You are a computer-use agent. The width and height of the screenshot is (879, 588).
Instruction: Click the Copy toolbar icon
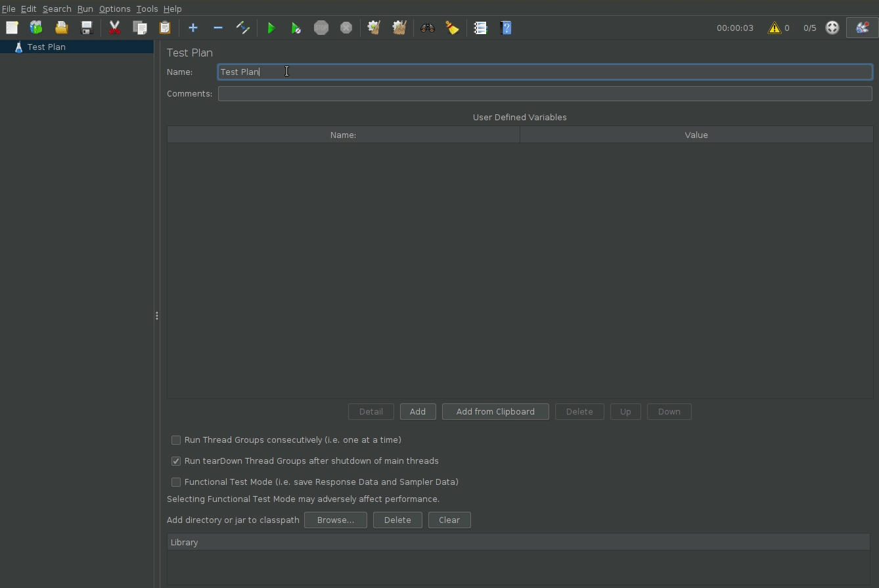[x=139, y=28]
